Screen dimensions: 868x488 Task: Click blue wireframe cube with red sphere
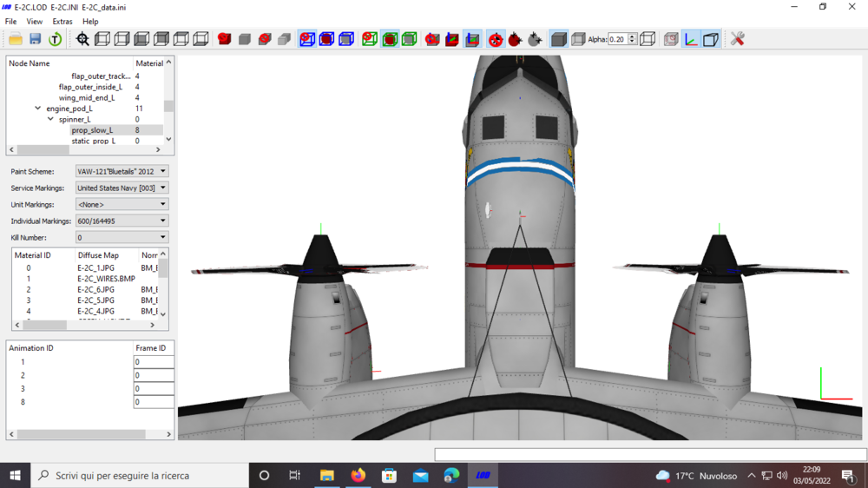coord(326,39)
